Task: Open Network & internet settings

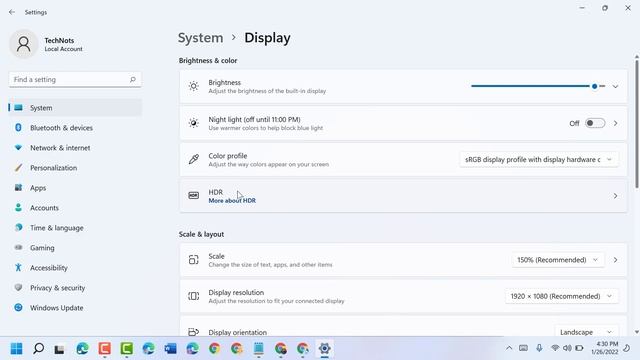Action: [x=76, y=148]
